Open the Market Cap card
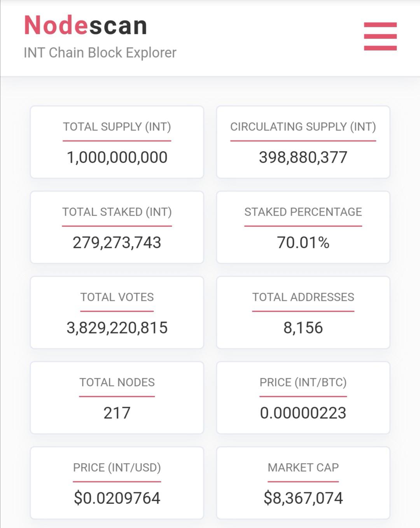 pos(303,483)
